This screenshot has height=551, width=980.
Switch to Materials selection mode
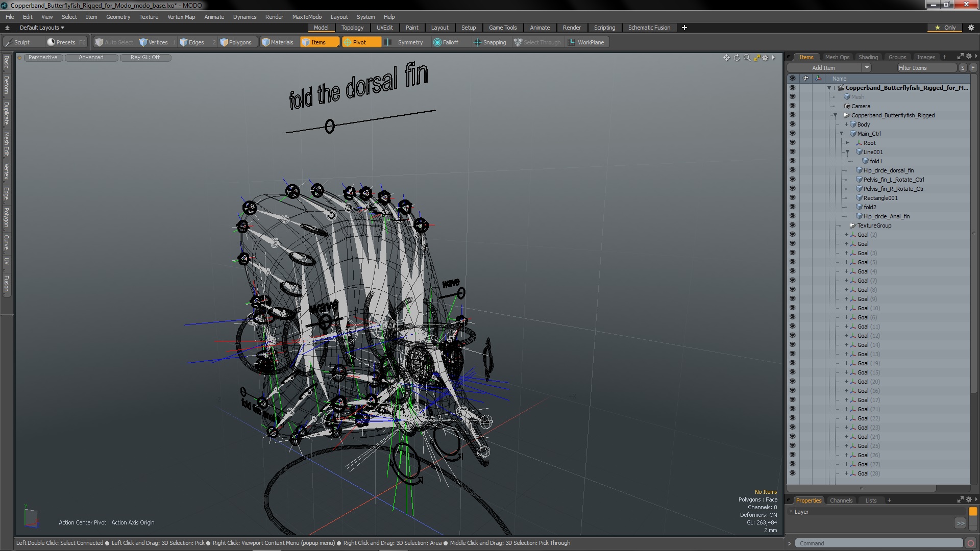click(x=278, y=42)
